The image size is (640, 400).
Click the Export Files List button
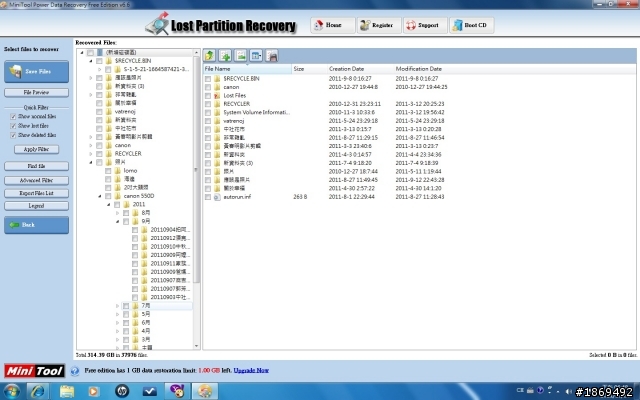pos(36,193)
